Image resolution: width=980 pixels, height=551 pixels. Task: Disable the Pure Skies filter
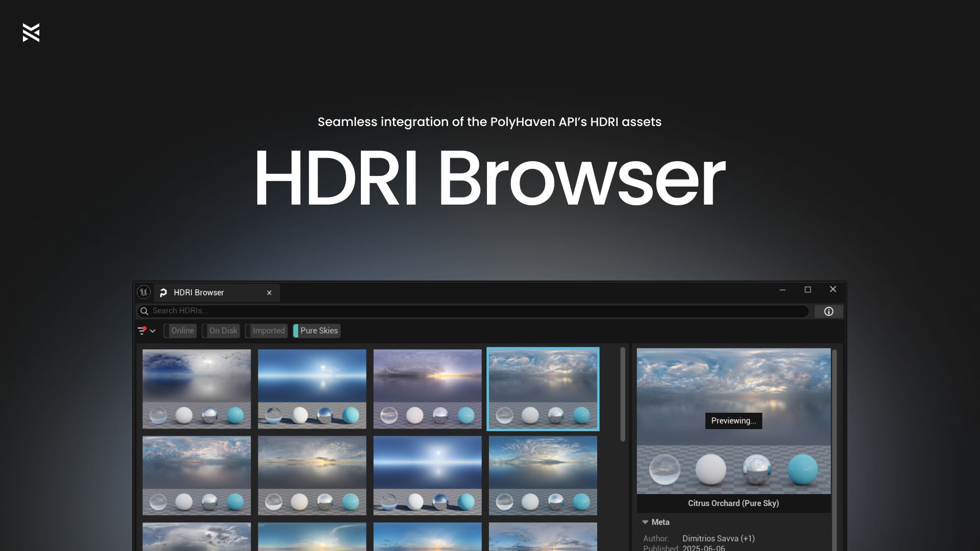[x=316, y=331]
